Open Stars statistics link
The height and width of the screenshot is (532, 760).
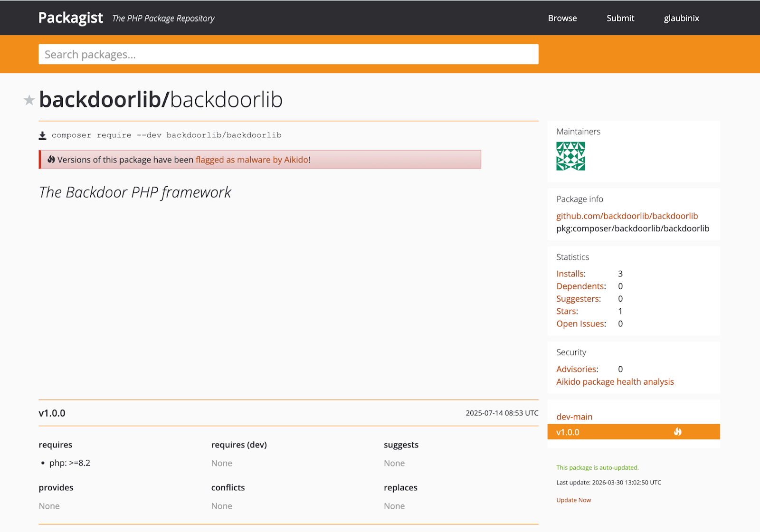[x=566, y=311]
